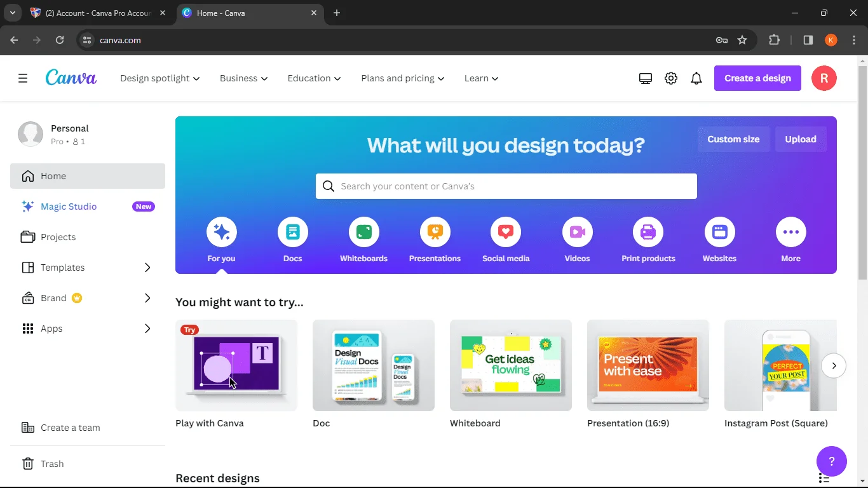The height and width of the screenshot is (488, 868).
Task: Go back to previous page in Chrome
Action: (x=14, y=40)
